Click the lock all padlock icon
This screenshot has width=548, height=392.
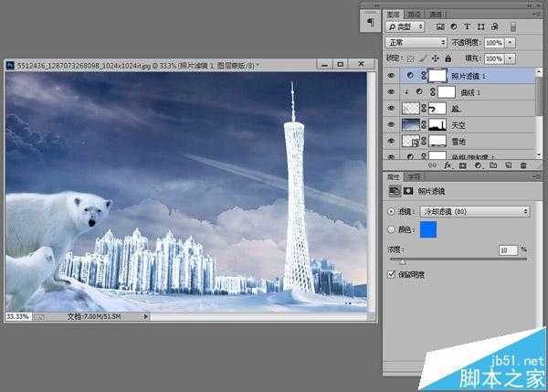(448, 58)
